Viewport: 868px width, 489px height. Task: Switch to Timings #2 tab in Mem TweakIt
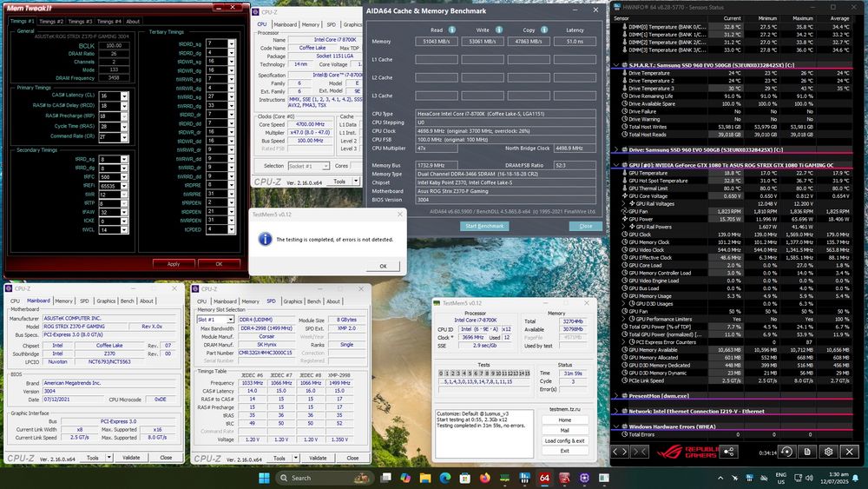tap(51, 22)
